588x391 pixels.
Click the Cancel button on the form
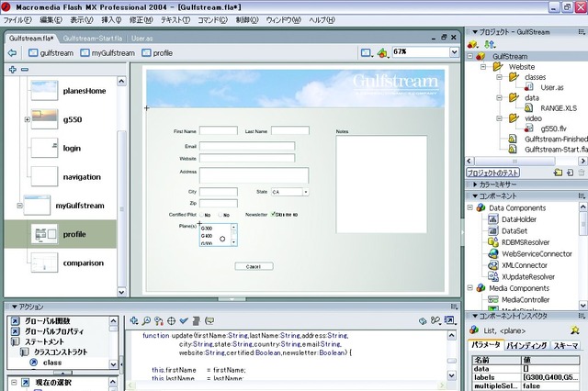pyautogui.click(x=254, y=266)
